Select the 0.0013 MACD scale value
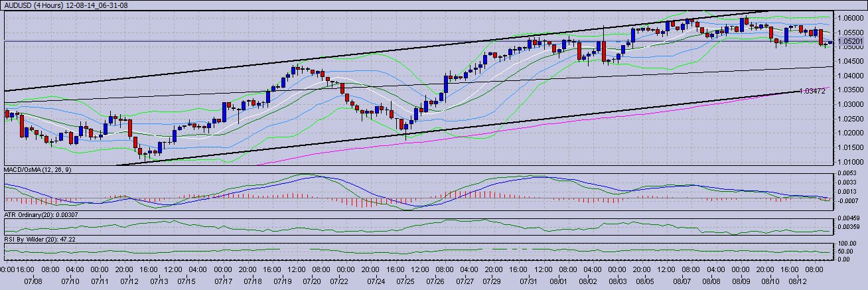This screenshot has width=868, height=290. click(x=849, y=192)
